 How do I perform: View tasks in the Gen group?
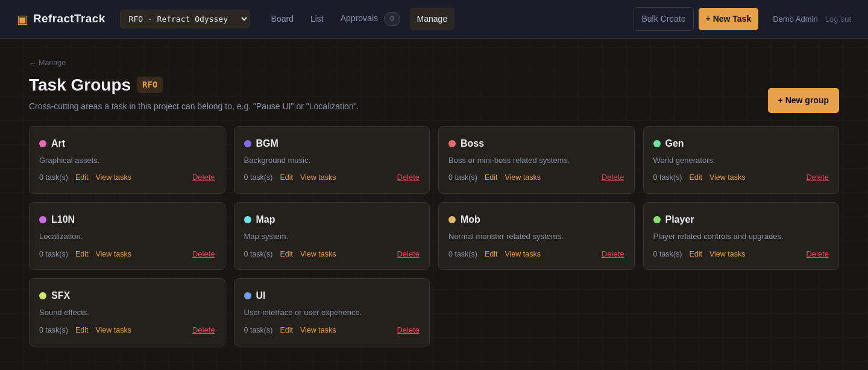(728, 177)
